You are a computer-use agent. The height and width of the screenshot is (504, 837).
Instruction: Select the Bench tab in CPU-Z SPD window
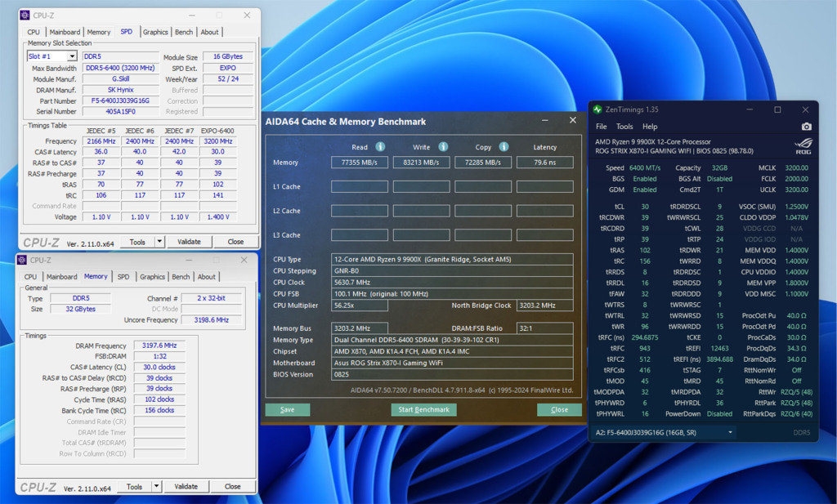tap(184, 32)
